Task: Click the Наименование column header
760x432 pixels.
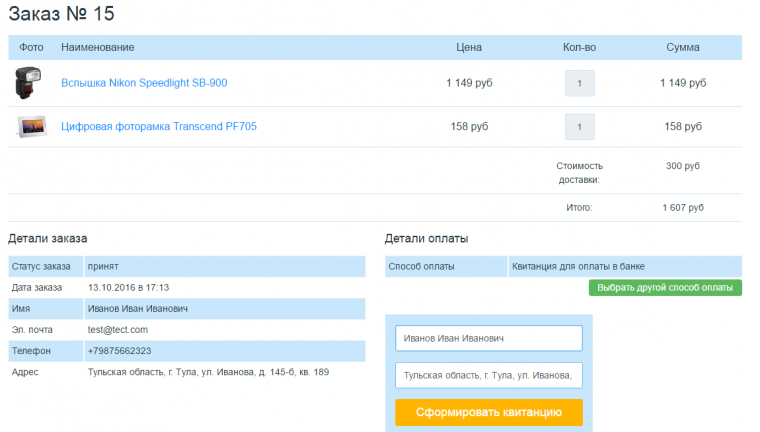Action: tap(97, 47)
